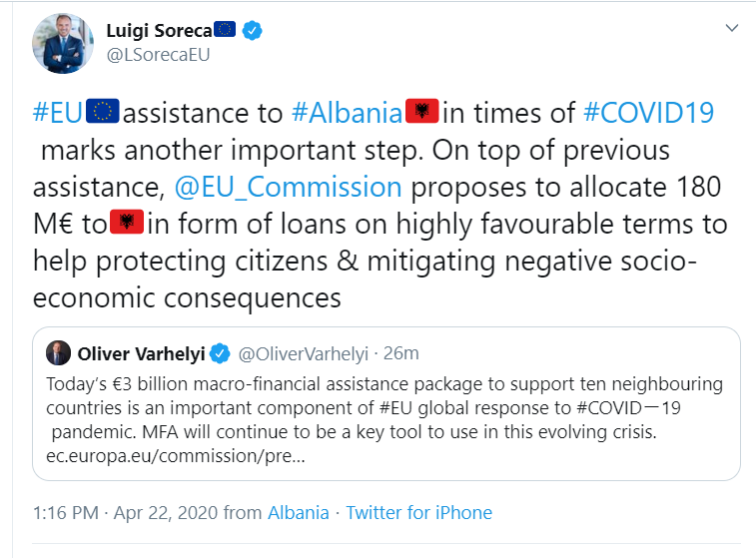The width and height of the screenshot is (756, 558).
Task: Click Albania flag emoji after 'M€ to'
Action: [127, 223]
